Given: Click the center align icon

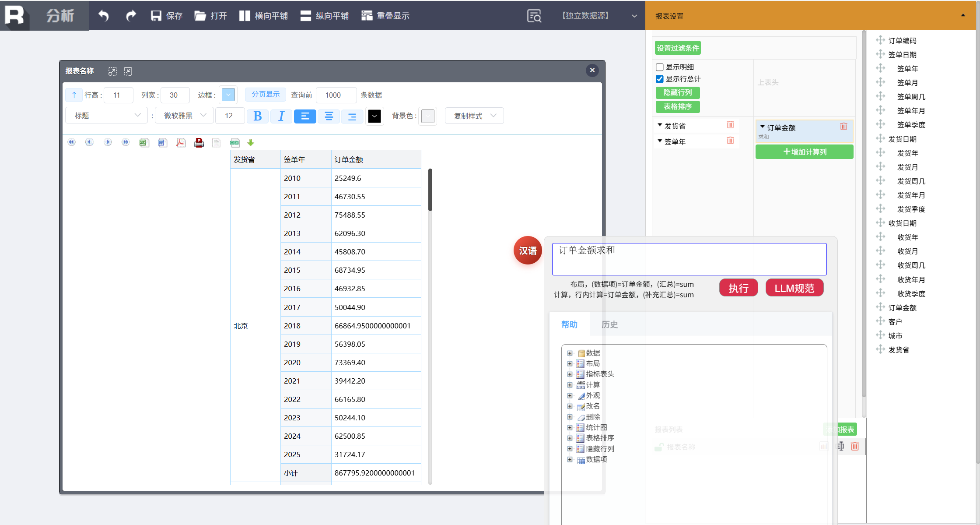Looking at the screenshot, I should tap(329, 116).
